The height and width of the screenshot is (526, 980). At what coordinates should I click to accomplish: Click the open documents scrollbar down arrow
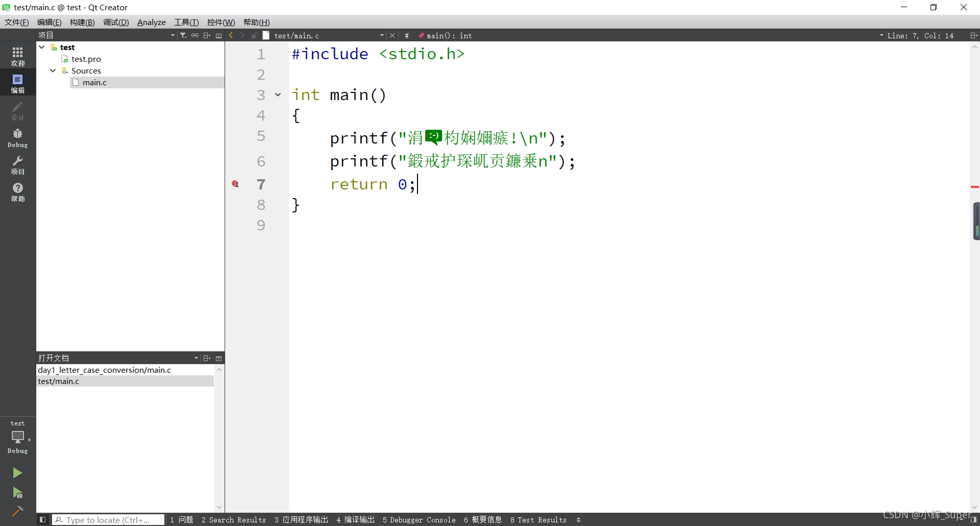[x=219, y=507]
